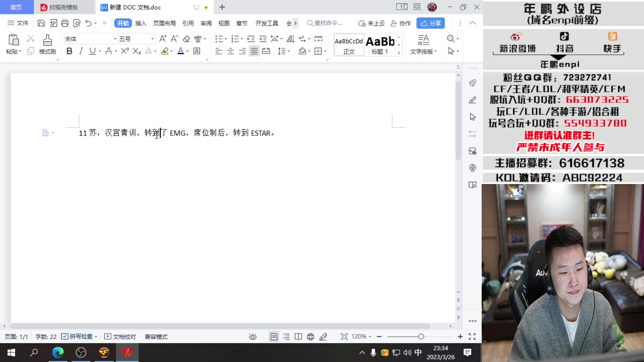Apply Subscript formatting
Screen dimensions: 644x362
coord(137,51)
